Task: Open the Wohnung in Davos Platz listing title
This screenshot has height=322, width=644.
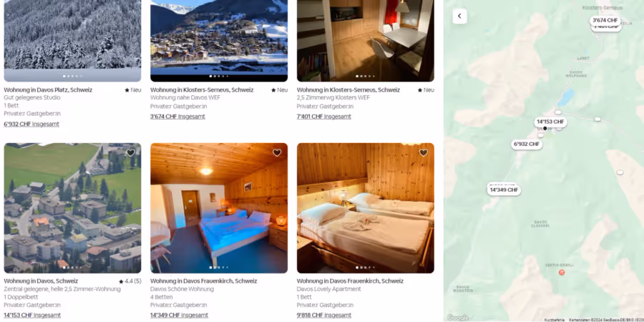Action: click(48, 90)
